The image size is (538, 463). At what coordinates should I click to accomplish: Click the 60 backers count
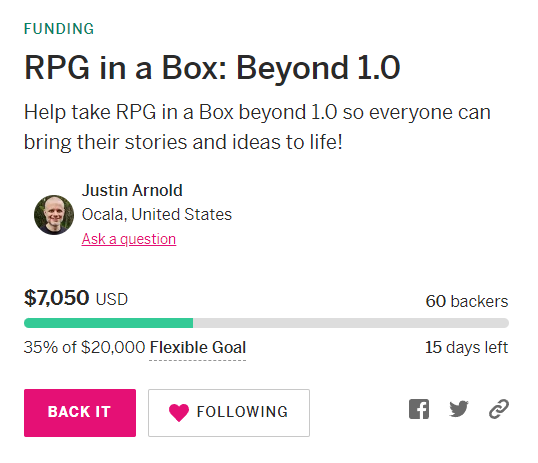pos(467,301)
